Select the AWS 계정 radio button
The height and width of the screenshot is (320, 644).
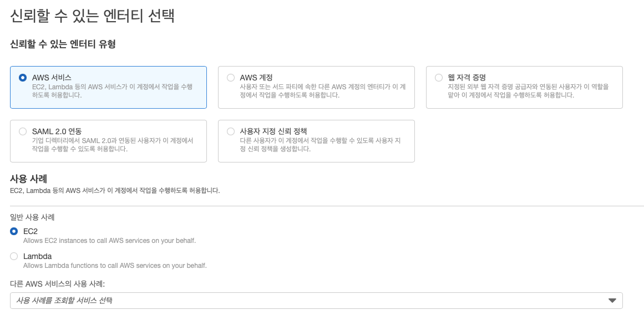[231, 78]
